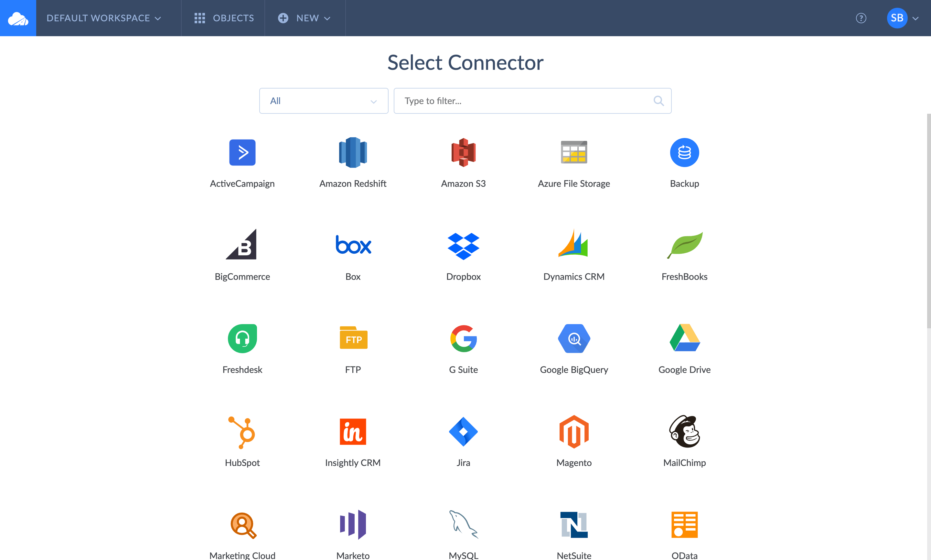Select the MySQL dolphin icon

click(x=464, y=524)
